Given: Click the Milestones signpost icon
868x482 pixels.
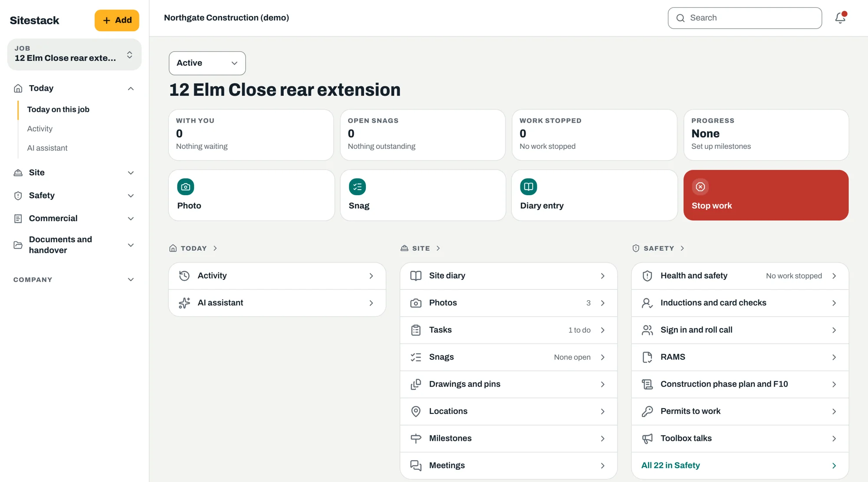Looking at the screenshot, I should click(x=416, y=439).
